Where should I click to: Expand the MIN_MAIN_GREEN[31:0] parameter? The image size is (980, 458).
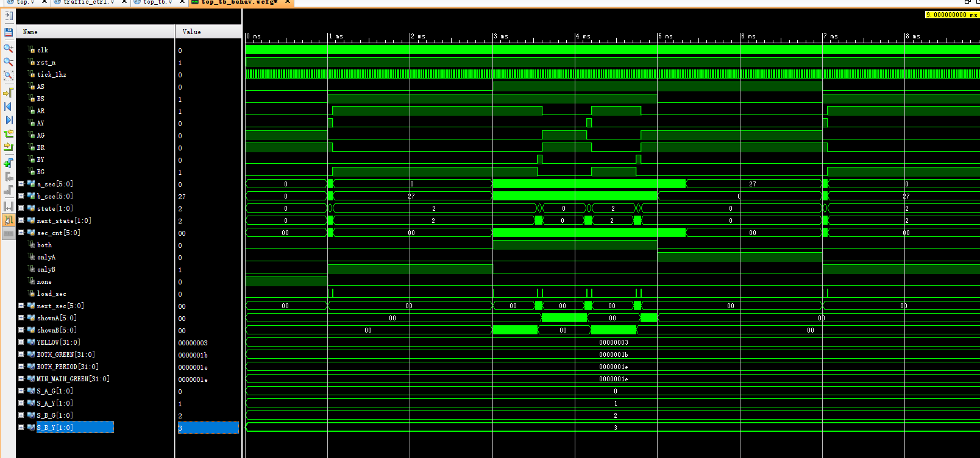point(21,378)
